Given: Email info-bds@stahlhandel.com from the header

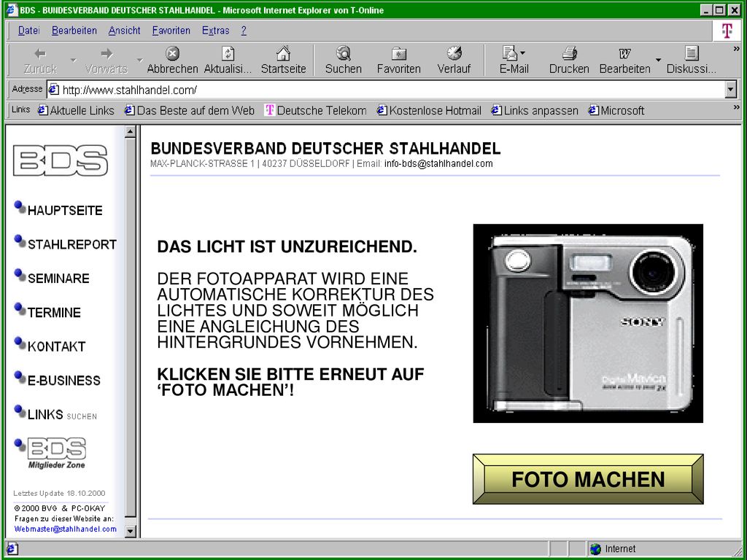Looking at the screenshot, I should pyautogui.click(x=438, y=164).
